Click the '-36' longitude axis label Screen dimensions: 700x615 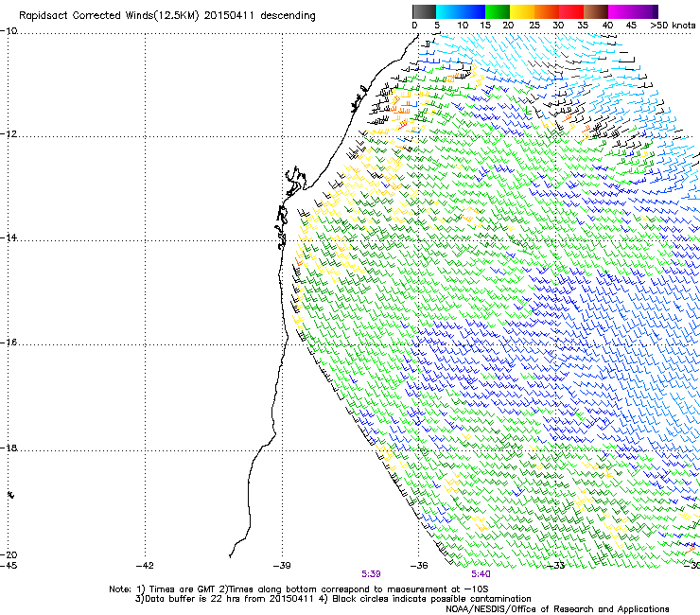coord(419,566)
